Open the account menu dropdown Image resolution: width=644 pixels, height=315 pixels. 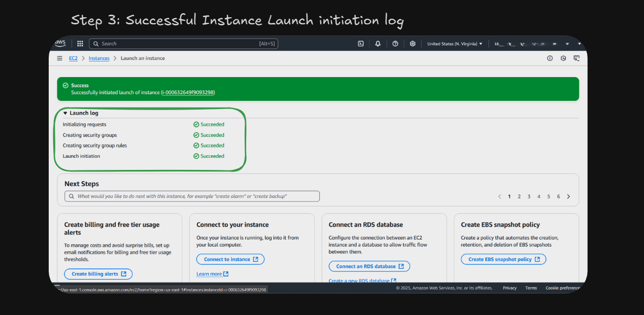(538, 44)
